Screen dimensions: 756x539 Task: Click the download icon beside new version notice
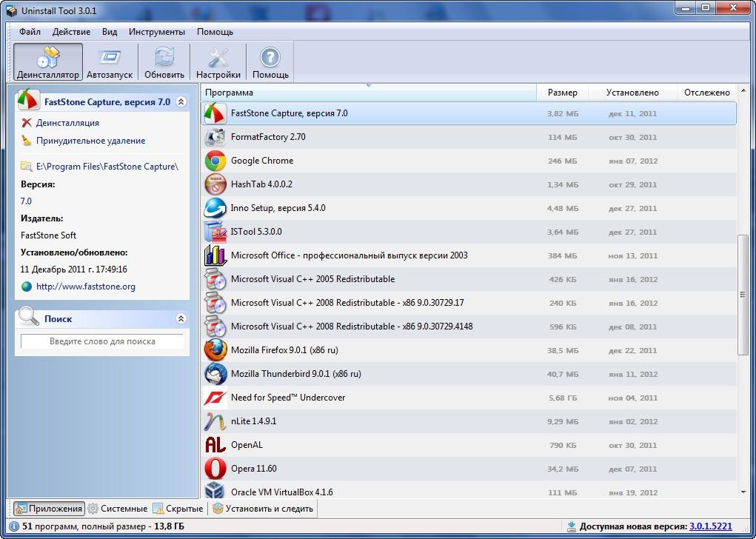[x=572, y=526]
